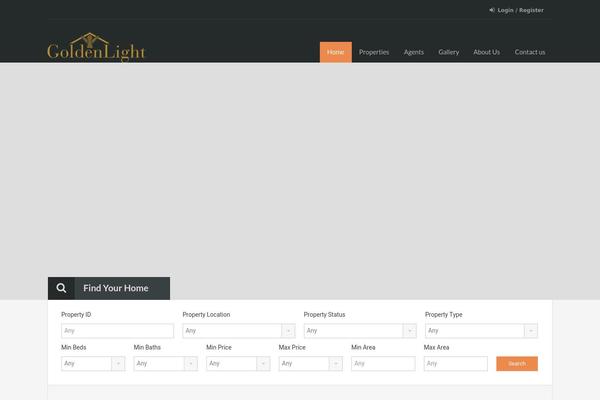
Task: Open the Min Beds dropdown
Action: (93, 364)
